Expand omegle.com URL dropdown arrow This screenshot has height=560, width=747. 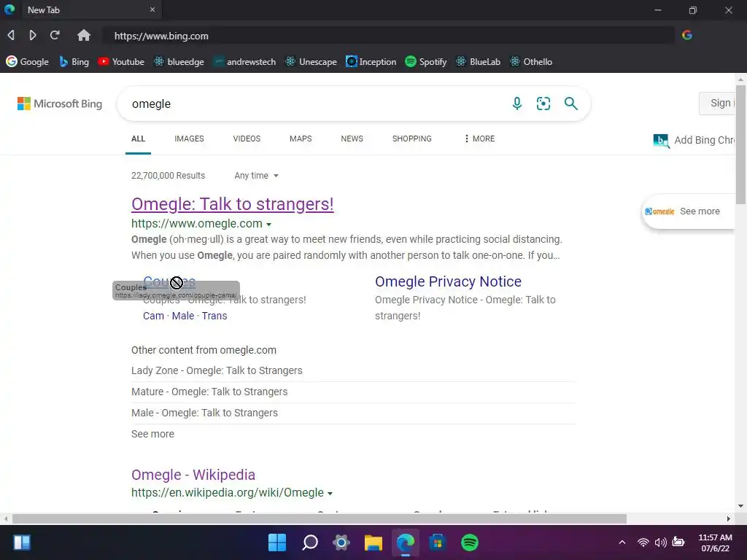point(268,225)
